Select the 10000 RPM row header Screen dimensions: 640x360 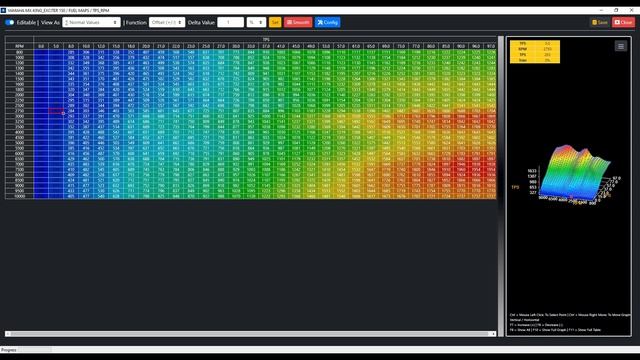tap(19, 196)
